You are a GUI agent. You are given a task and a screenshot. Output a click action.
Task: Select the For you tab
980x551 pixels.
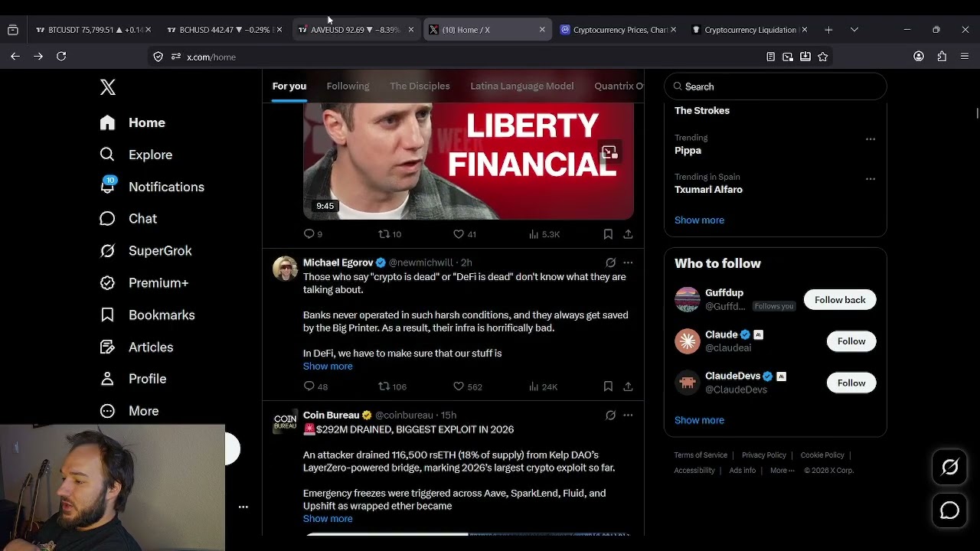(289, 86)
